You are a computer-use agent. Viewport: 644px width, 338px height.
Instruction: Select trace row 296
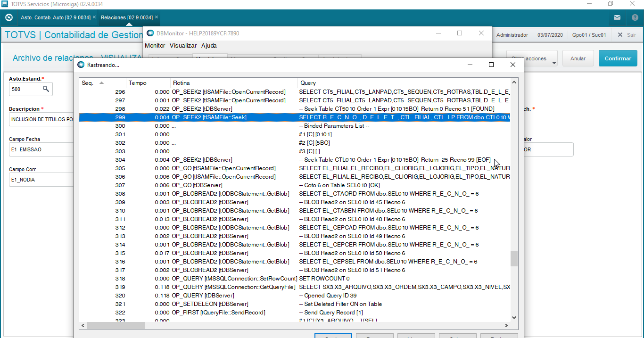point(295,92)
